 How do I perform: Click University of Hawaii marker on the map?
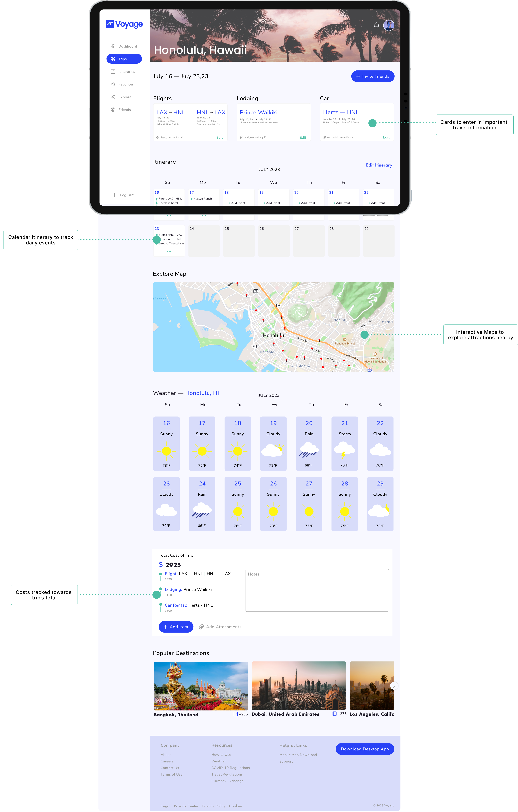(x=375, y=354)
